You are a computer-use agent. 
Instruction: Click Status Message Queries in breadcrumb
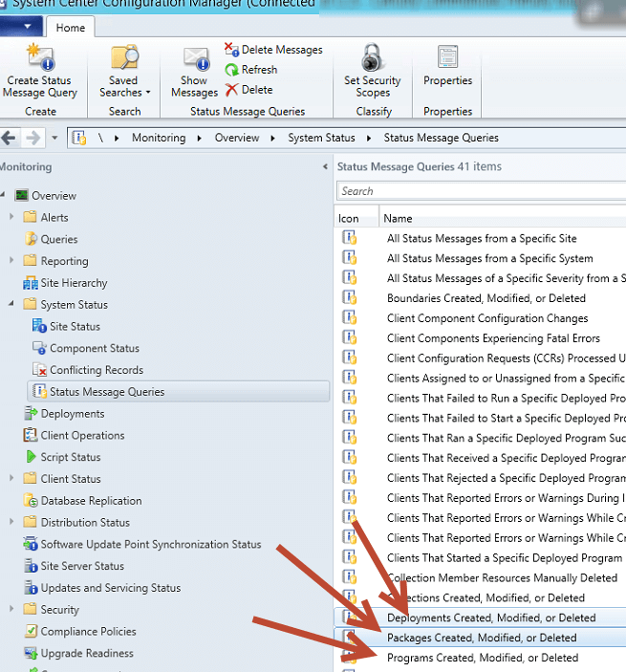click(x=441, y=138)
